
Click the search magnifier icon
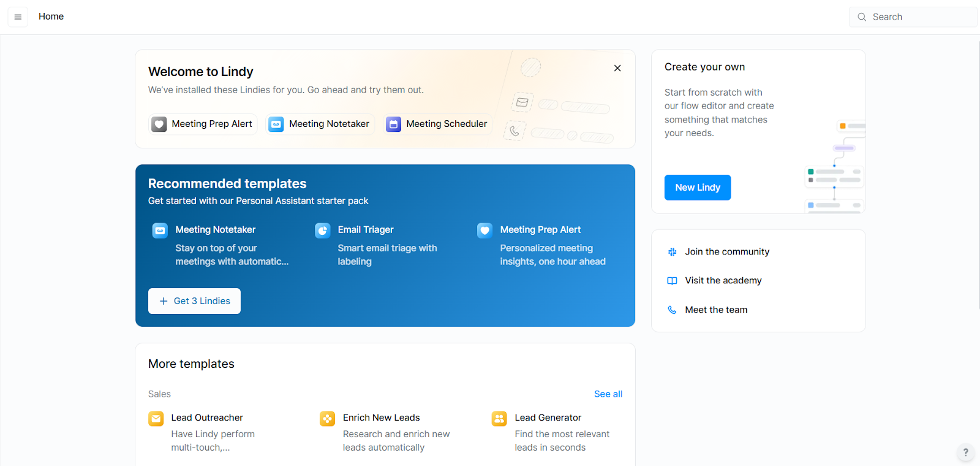862,17
